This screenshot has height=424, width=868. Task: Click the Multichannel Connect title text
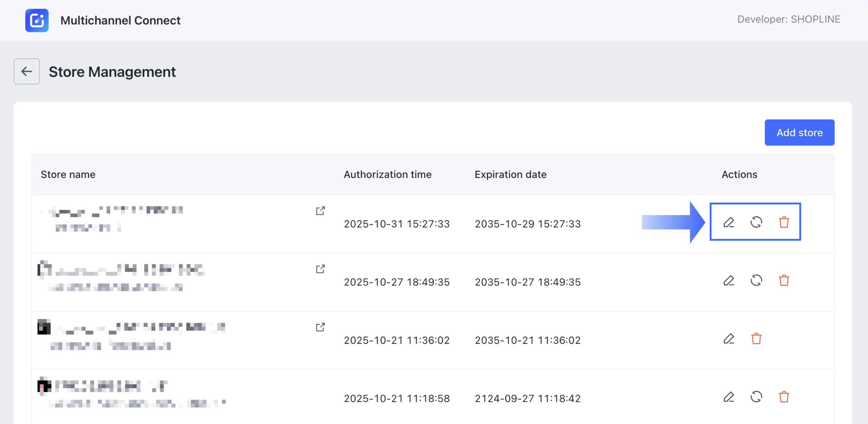120,20
